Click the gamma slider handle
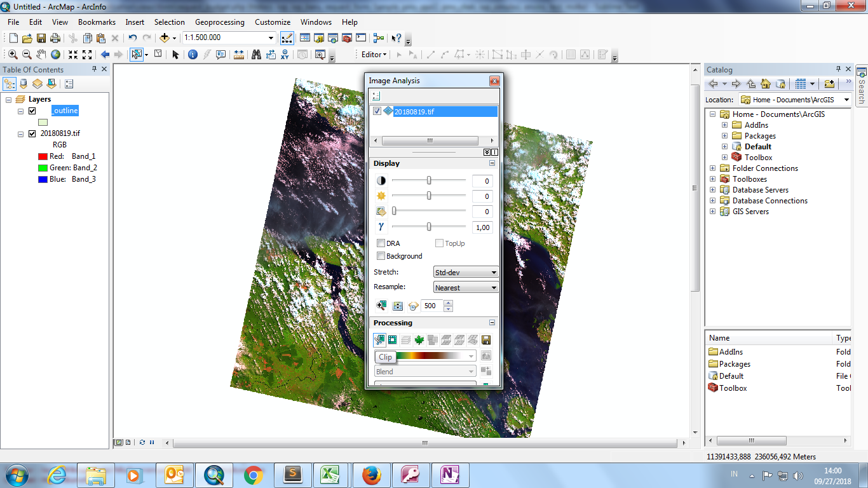This screenshot has width=868, height=488. 429,227
